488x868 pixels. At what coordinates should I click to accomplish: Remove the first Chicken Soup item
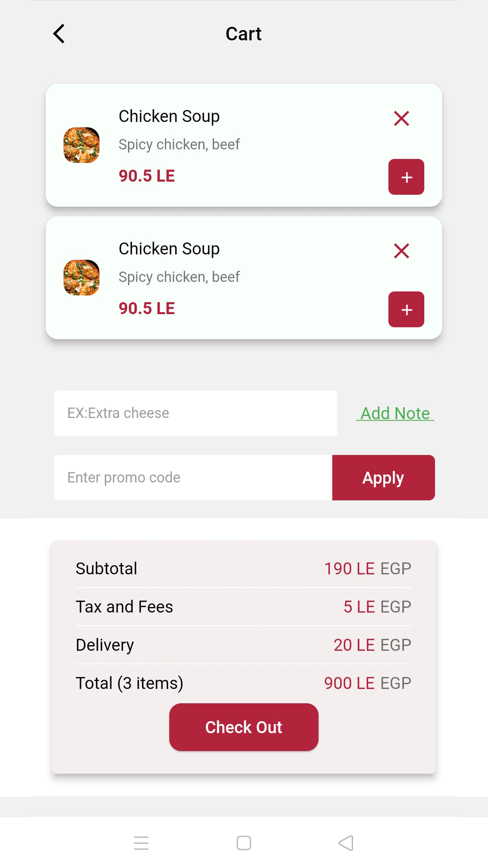pos(401,119)
